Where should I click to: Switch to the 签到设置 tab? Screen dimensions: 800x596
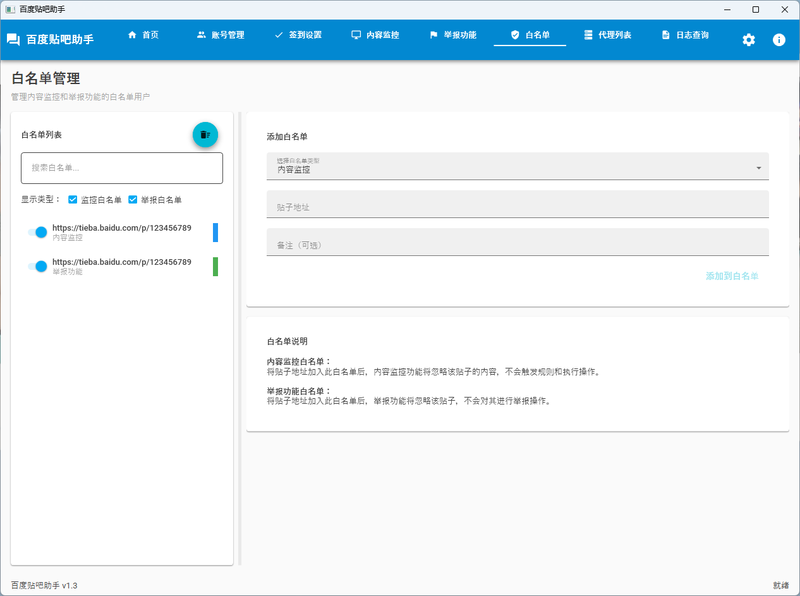(298, 35)
